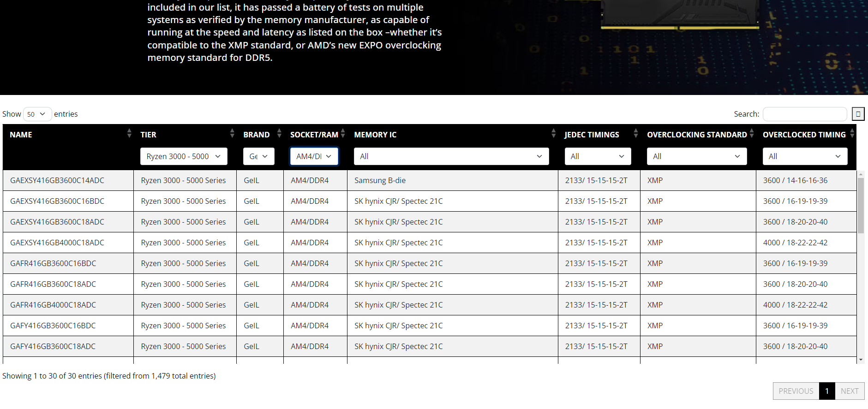Sort by the MEMORY IC column arrows
Viewport: 868px width, 409px height.
pos(554,134)
